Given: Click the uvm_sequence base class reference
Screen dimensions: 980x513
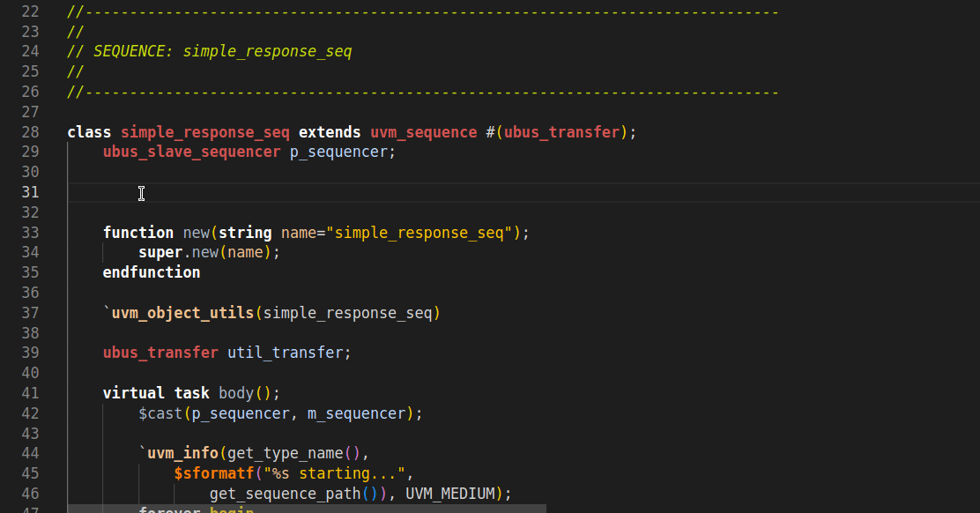Looking at the screenshot, I should [x=423, y=131].
